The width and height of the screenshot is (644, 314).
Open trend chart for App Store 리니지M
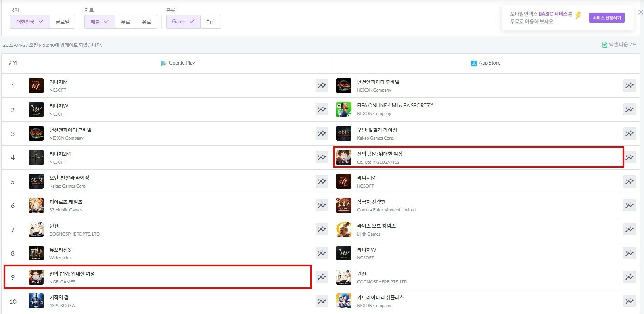(629, 181)
